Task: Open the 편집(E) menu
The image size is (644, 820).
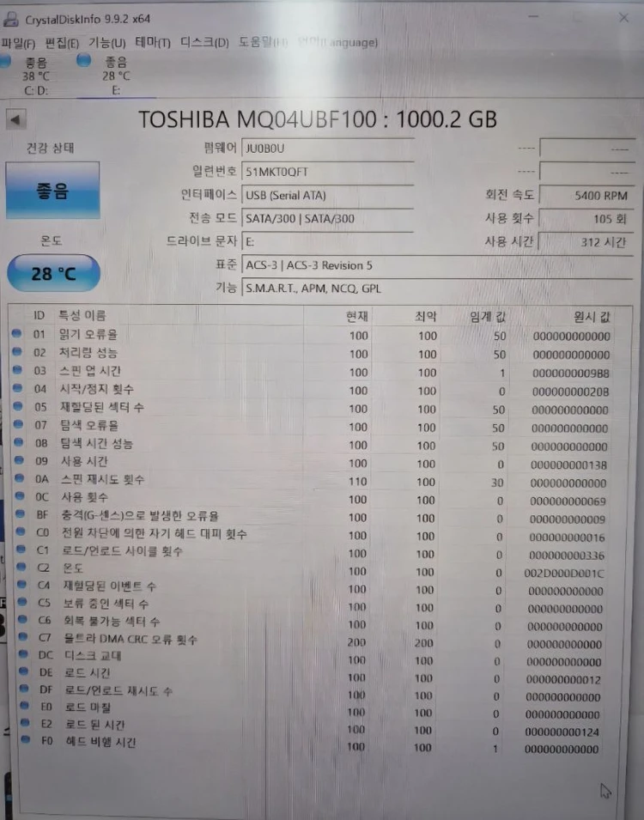Action: pyautogui.click(x=62, y=43)
